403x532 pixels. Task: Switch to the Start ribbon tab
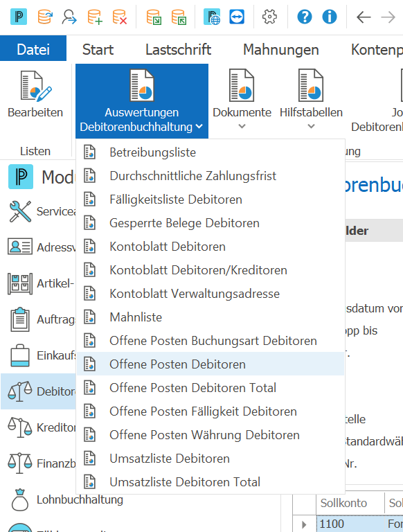click(98, 50)
